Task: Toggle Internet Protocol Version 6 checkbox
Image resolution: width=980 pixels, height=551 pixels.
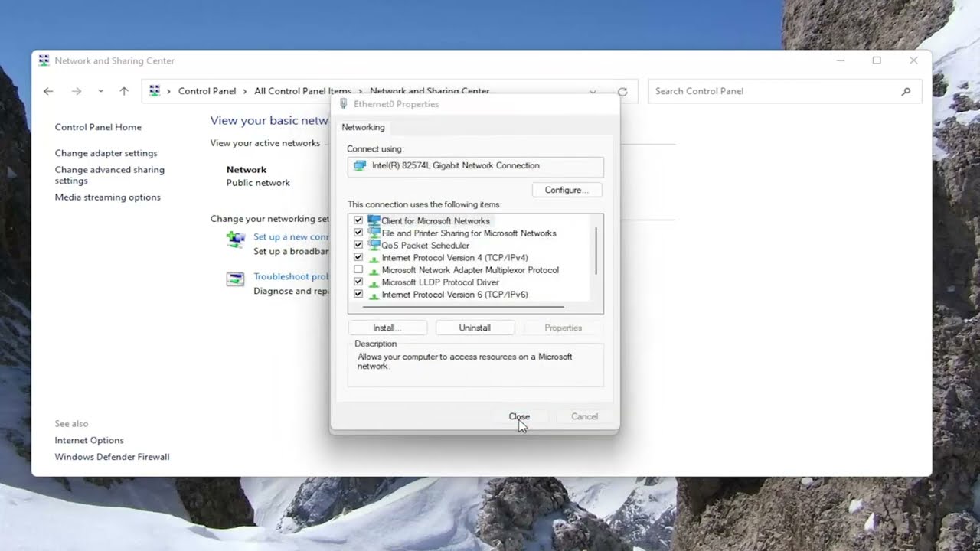Action: (x=358, y=294)
